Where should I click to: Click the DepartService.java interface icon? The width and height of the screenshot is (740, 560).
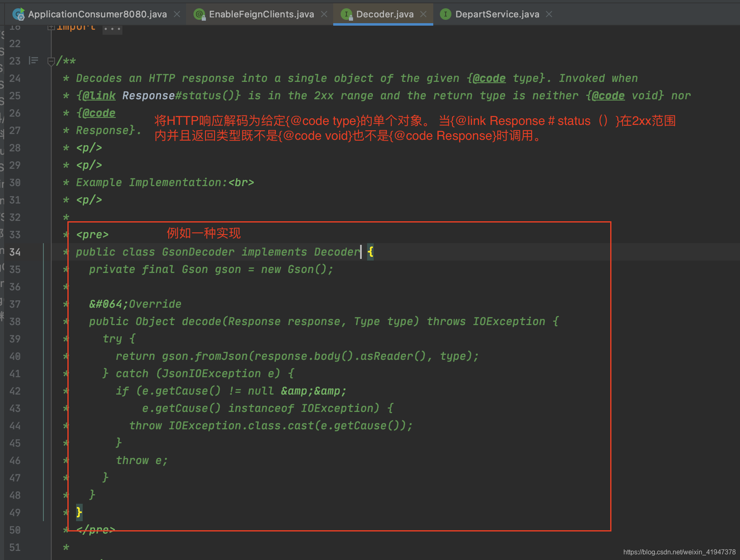(446, 14)
